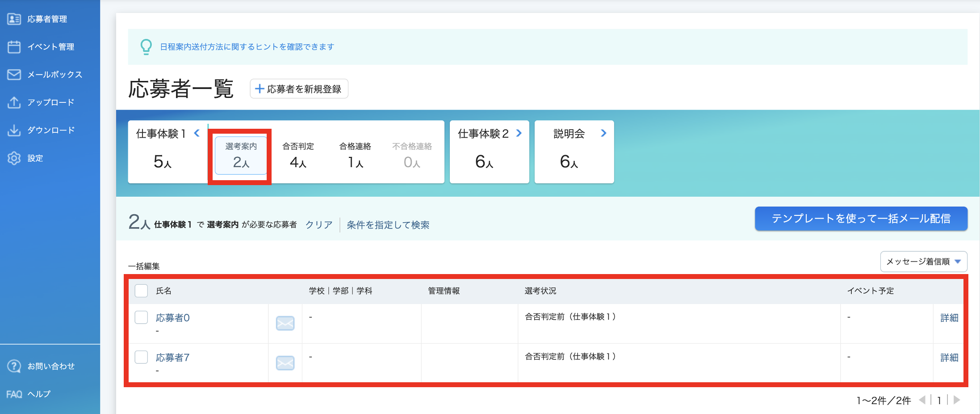Click the 応募者一覧 page heading
Image resolution: width=980 pixels, height=414 pixels.
pyautogui.click(x=181, y=89)
